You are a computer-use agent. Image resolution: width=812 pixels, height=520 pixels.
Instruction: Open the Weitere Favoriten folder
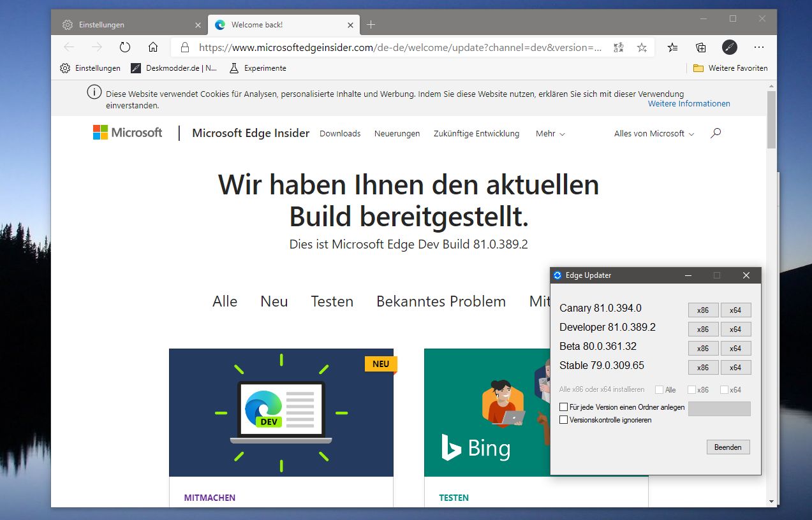[730, 68]
